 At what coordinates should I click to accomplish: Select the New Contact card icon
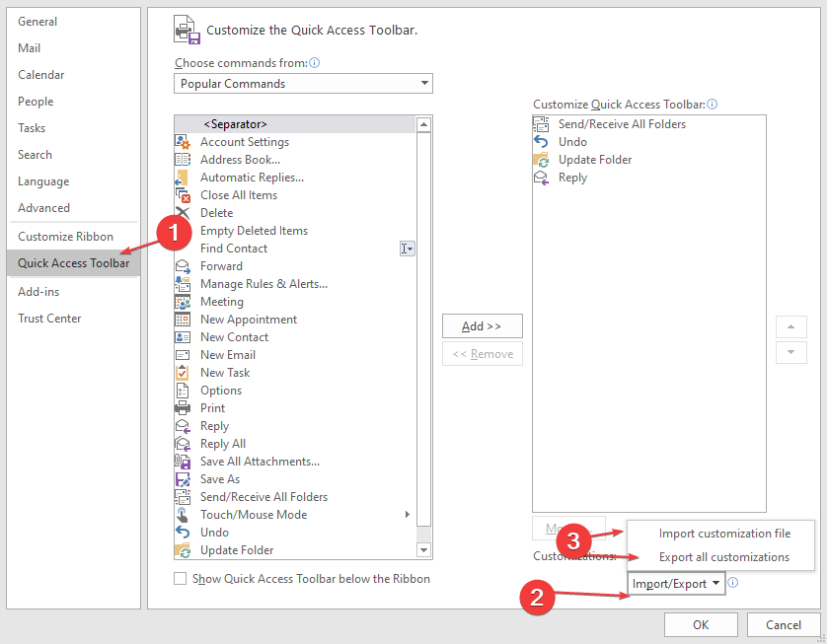coord(183,337)
